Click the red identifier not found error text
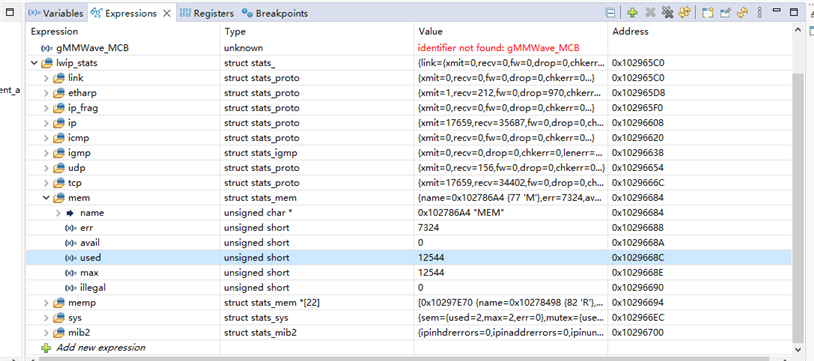This screenshot has width=814, height=361. (498, 48)
